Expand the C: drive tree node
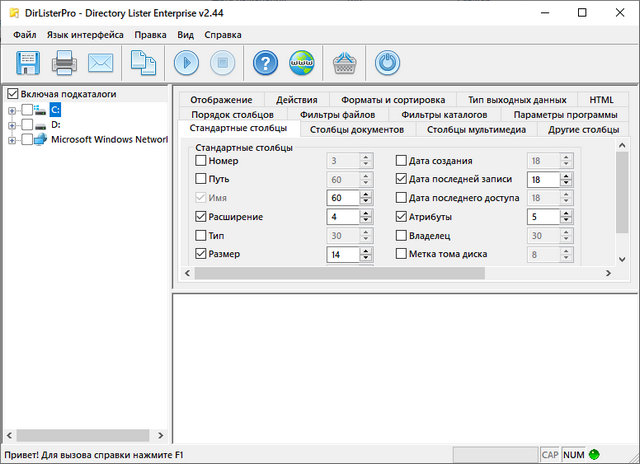 [x=12, y=110]
